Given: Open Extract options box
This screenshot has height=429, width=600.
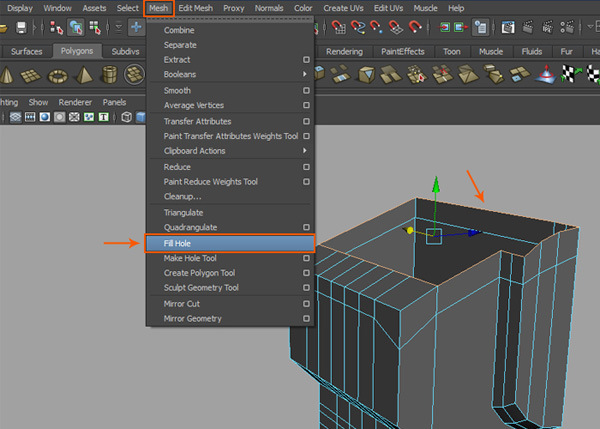Looking at the screenshot, I should coord(306,60).
